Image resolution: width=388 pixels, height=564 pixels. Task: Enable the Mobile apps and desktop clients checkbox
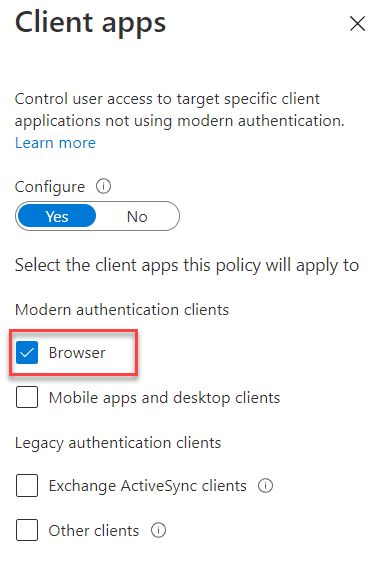coord(27,397)
